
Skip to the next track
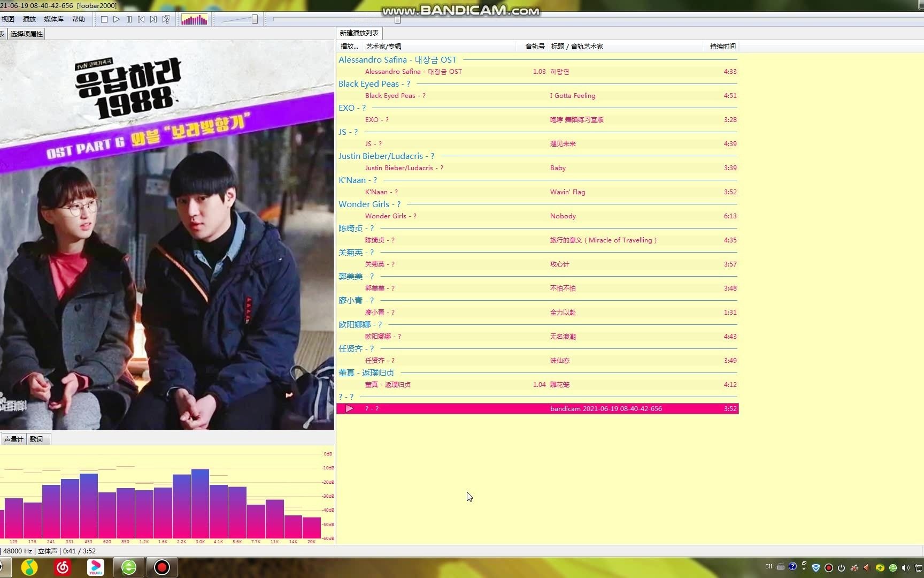click(153, 19)
